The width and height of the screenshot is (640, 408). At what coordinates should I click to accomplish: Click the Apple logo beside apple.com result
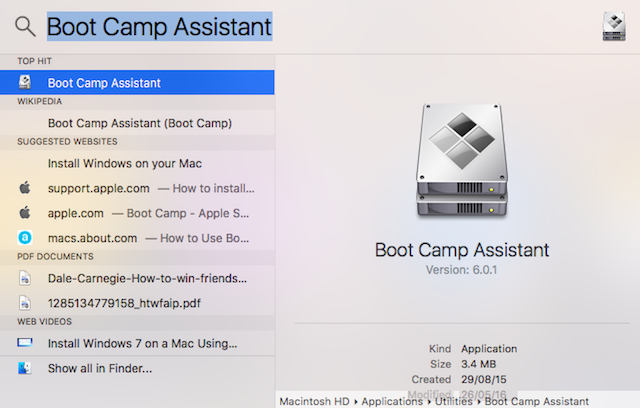[x=25, y=213]
